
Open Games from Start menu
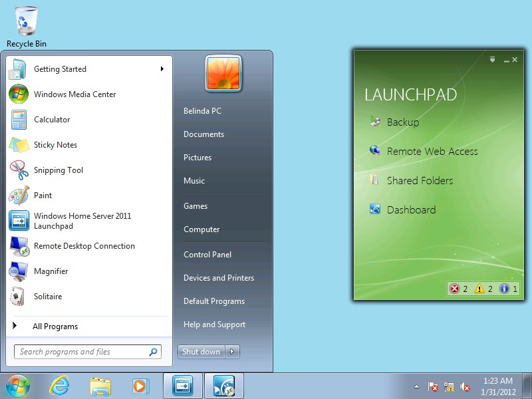196,206
